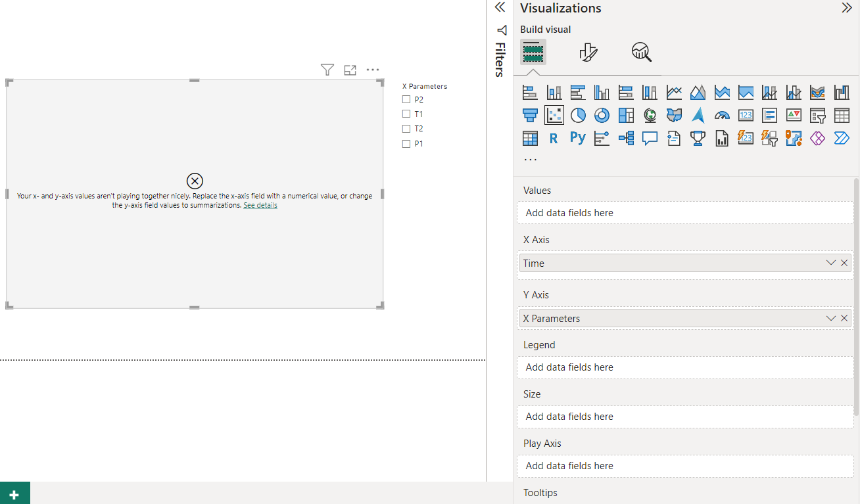Check the P2 slicer checkbox

click(x=406, y=99)
